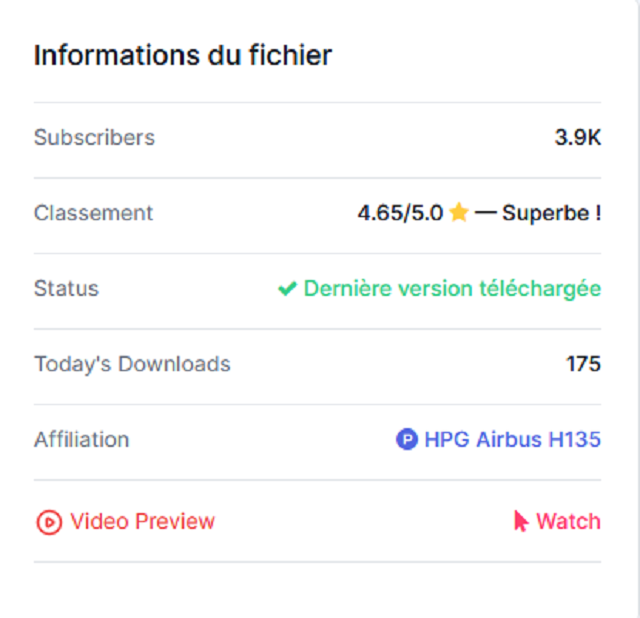Open the HPG Airbus H135 affiliation link

tap(512, 439)
